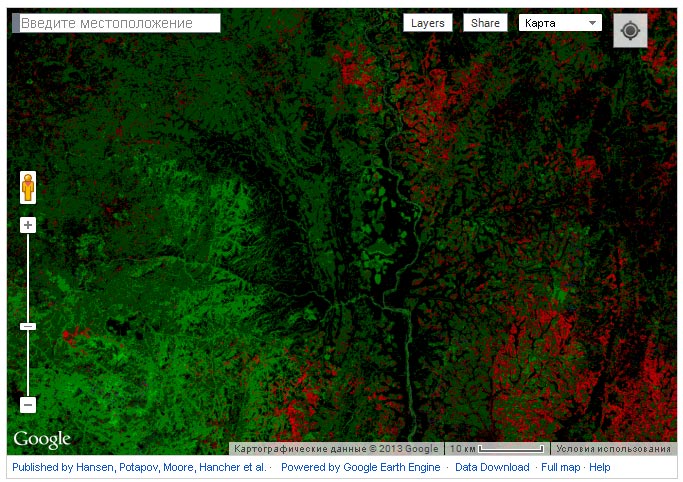Click the Share button
Viewport: 683px width, 482px height.
tap(485, 23)
